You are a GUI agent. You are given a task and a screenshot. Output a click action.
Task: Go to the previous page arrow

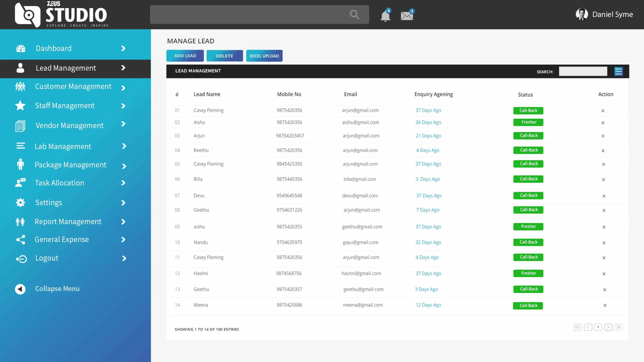pos(588,327)
